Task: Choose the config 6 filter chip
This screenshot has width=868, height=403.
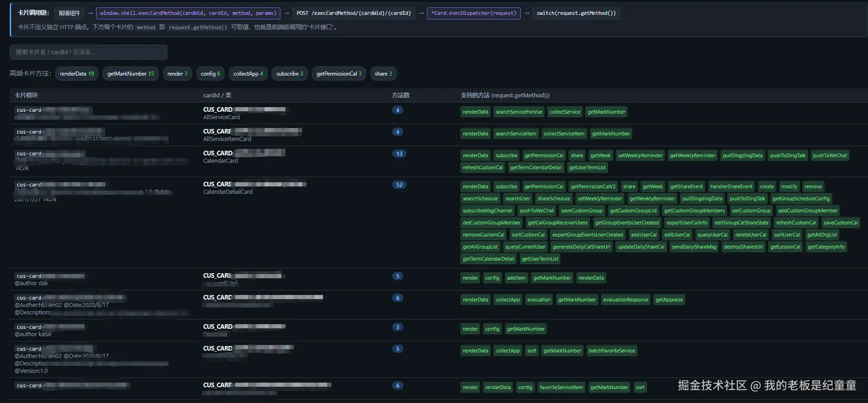Action: (x=210, y=74)
